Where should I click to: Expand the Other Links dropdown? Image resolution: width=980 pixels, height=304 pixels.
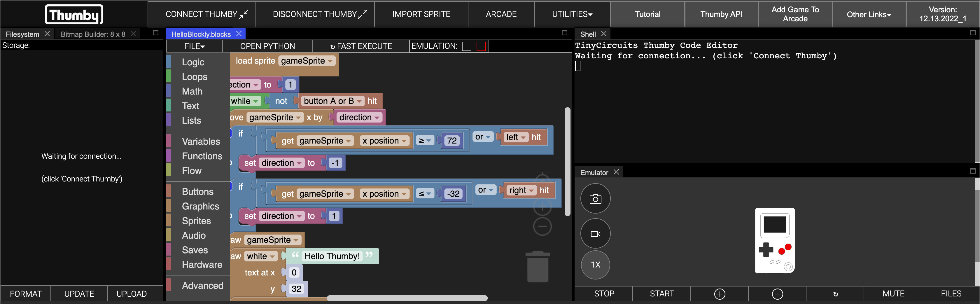[x=869, y=15]
